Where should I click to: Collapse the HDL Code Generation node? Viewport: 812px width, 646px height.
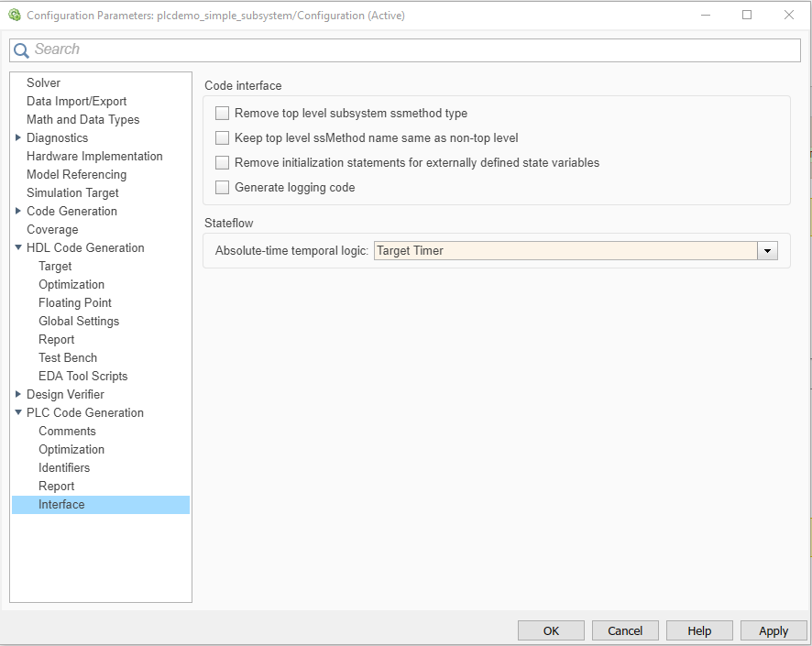[x=18, y=248]
